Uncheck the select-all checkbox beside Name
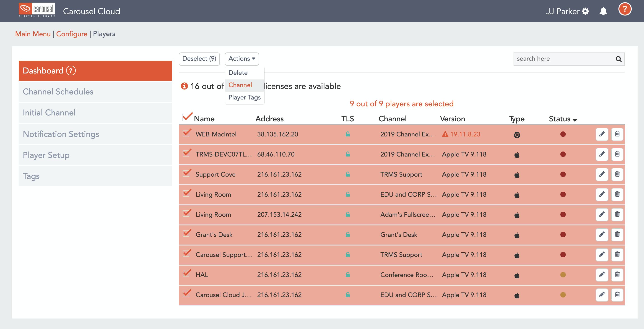Image resolution: width=644 pixels, height=329 pixels. tap(187, 117)
